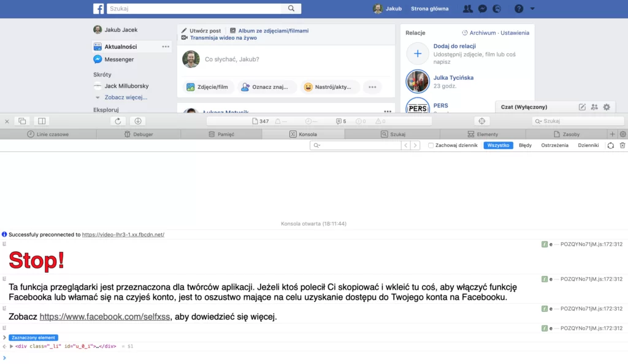This screenshot has width=628, height=364.
Task: Click console filter search field
Action: 356,145
